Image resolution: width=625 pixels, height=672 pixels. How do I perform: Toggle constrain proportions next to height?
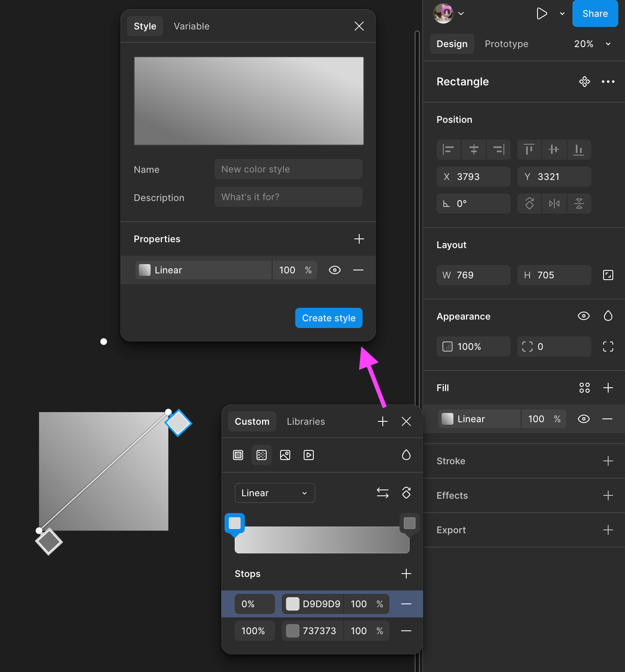click(x=608, y=275)
